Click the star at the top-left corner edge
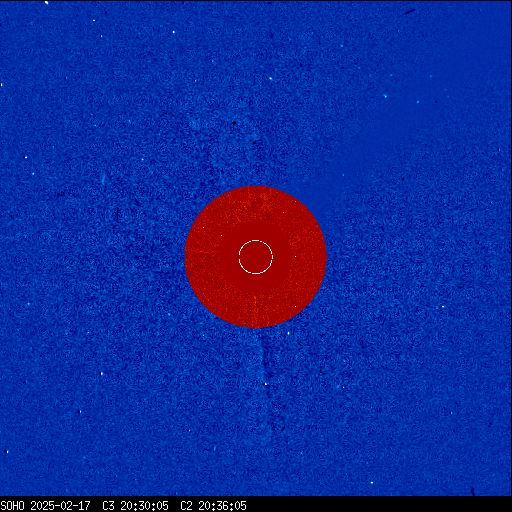The width and height of the screenshot is (512, 512). click(46, 3)
